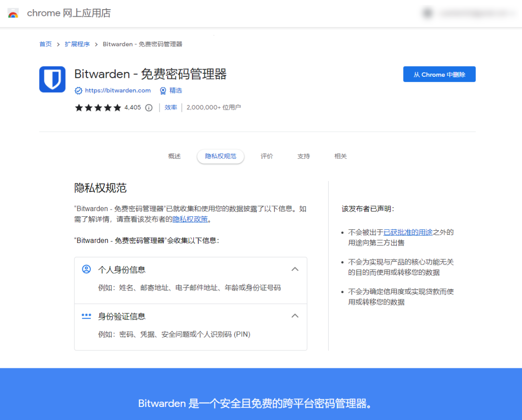Click the Bitwarden - 免费密码管理器 heading
The height and width of the screenshot is (420, 522).
(x=150, y=74)
